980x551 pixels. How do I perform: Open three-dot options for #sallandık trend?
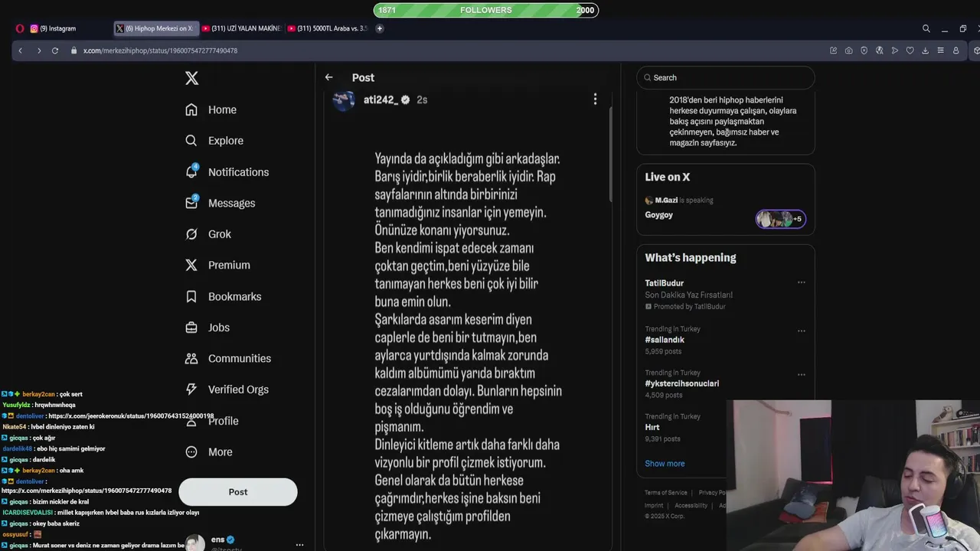tap(802, 331)
